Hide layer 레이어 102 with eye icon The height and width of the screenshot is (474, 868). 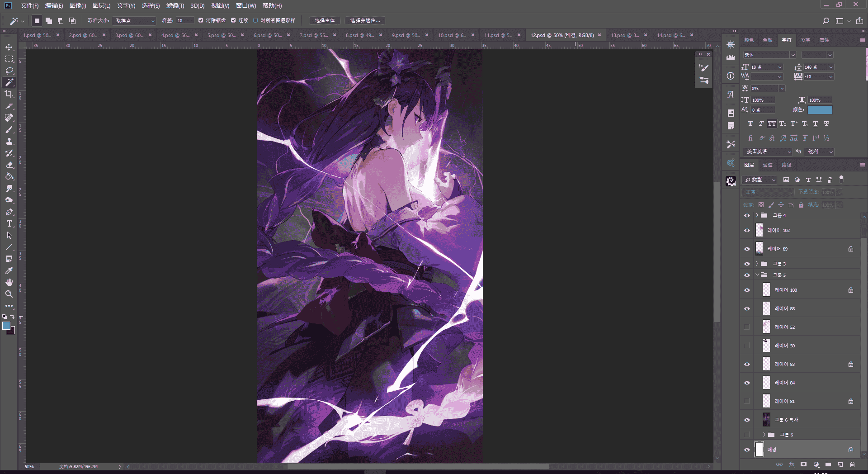click(747, 230)
